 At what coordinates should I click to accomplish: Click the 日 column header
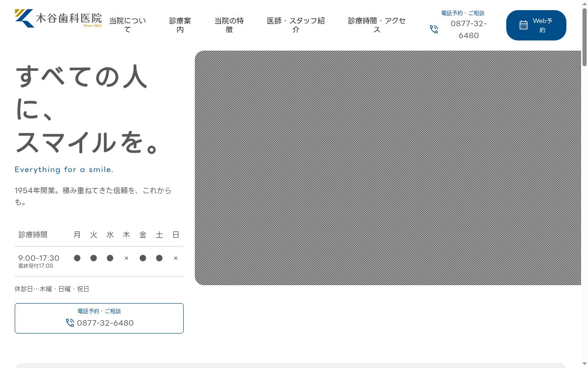[175, 235]
